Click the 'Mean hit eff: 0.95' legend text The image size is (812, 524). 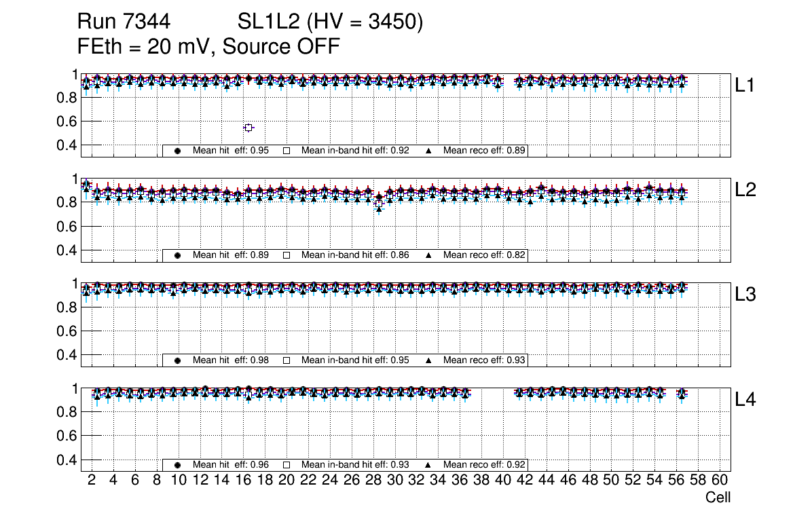point(231,151)
